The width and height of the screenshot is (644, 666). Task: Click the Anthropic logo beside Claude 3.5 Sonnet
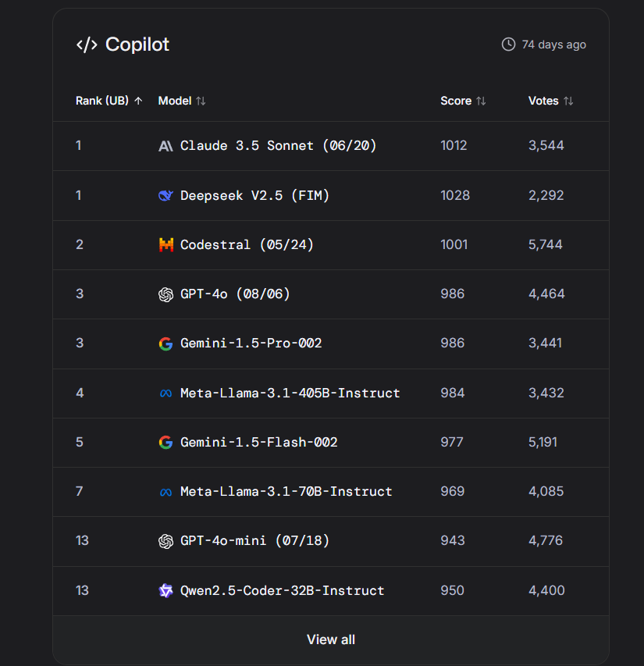point(165,146)
